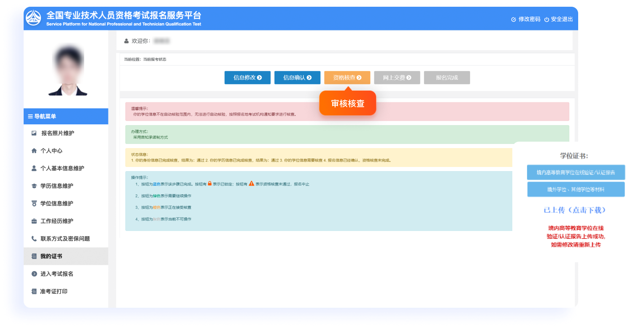The image size is (644, 328).
Task: Click the 个人基本信息维护 person icon
Action: (35, 169)
